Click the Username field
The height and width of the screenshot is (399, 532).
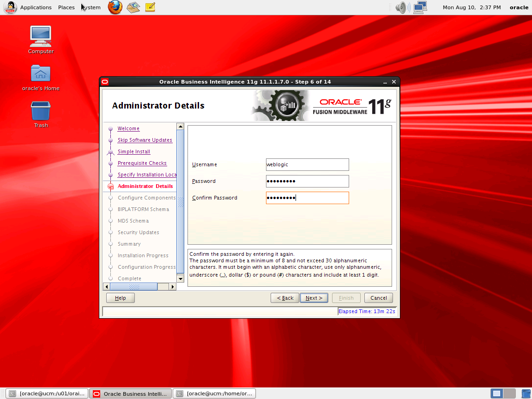[308, 164]
